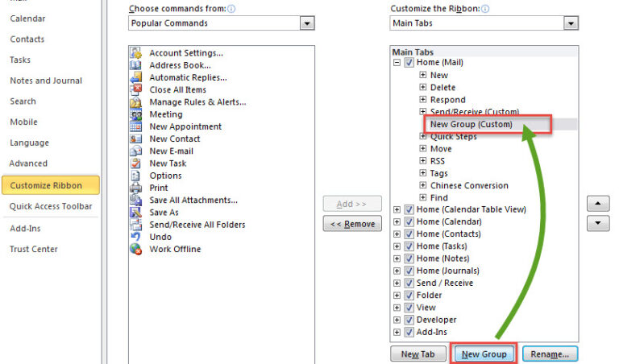Select the Manage Rules & Alerts icon
The height and width of the screenshot is (364, 619).
[x=135, y=102]
